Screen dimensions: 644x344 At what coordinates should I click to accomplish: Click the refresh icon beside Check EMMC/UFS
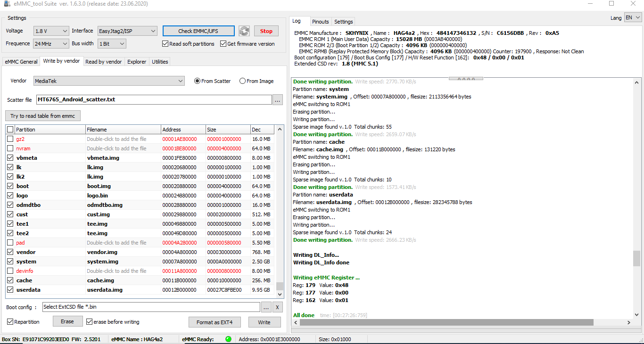pos(244,31)
